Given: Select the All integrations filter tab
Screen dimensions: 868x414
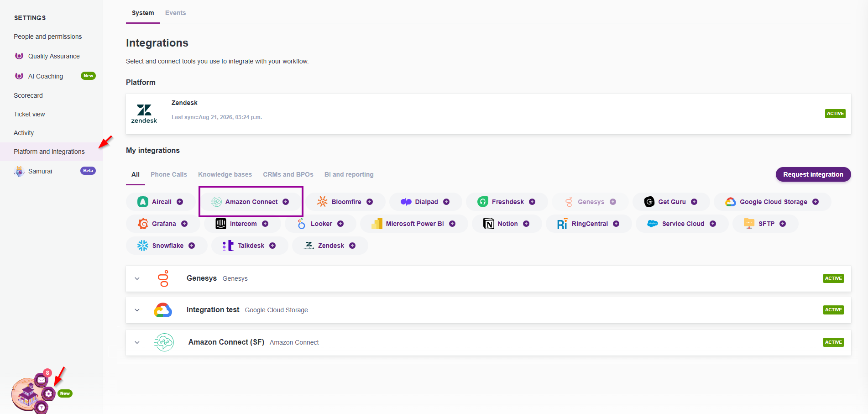Looking at the screenshot, I should (136, 174).
